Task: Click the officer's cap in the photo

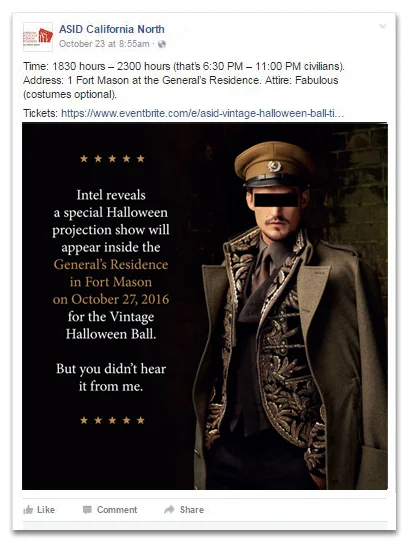Action: (x=274, y=164)
